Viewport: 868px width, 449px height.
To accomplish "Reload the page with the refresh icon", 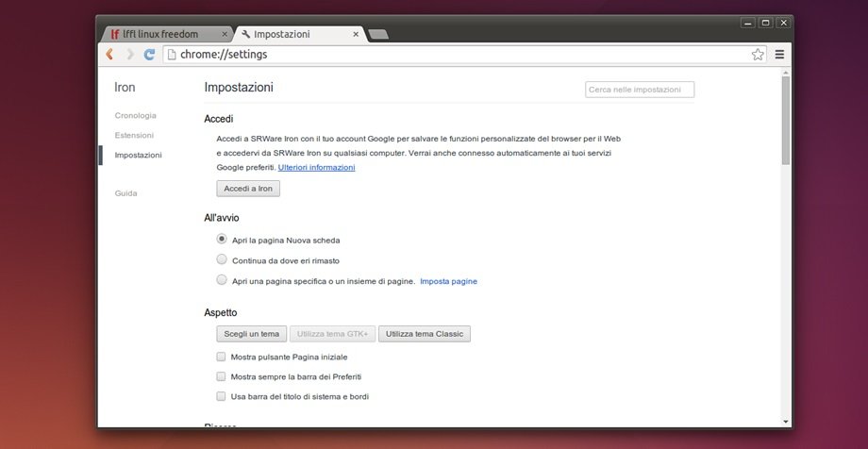I will click(x=149, y=55).
